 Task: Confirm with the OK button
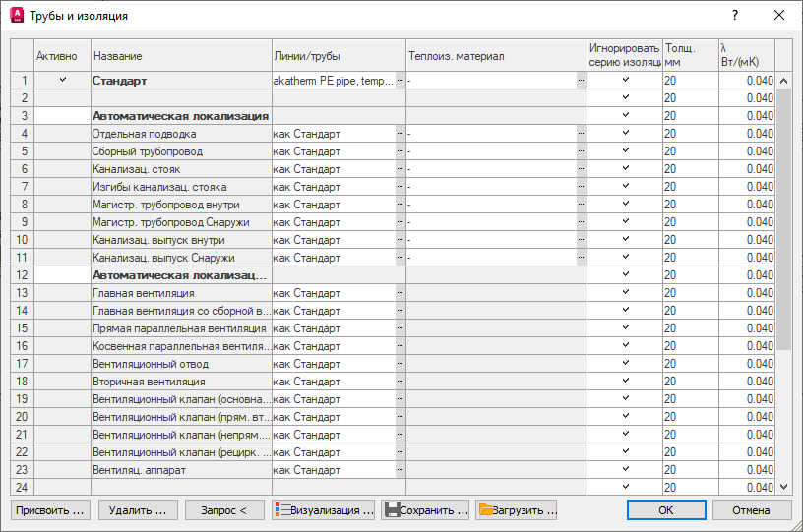pyautogui.click(x=666, y=510)
